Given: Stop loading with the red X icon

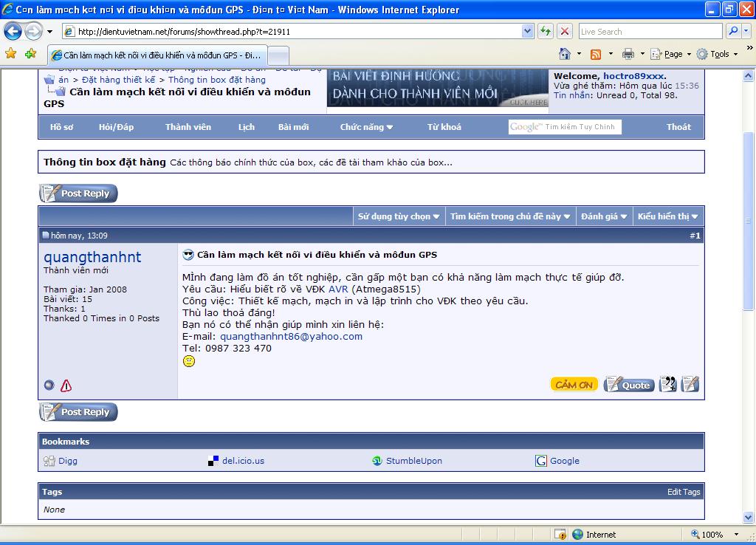Looking at the screenshot, I should (565, 32).
